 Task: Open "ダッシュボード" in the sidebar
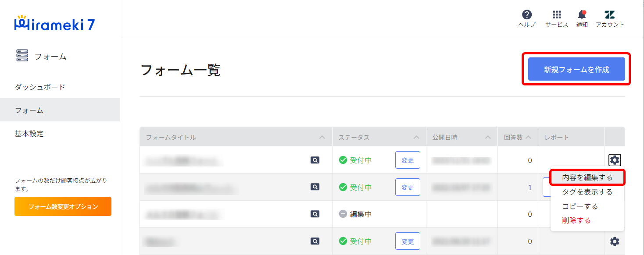[40, 87]
